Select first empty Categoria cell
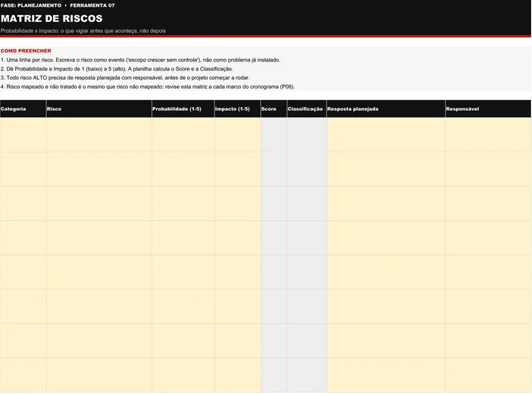The height and width of the screenshot is (395, 532). 23,135
